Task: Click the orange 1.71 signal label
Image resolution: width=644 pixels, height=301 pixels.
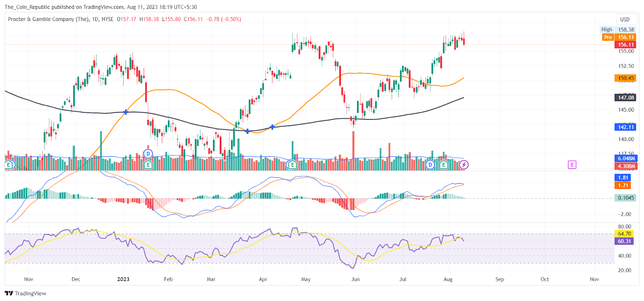Action: point(623,185)
